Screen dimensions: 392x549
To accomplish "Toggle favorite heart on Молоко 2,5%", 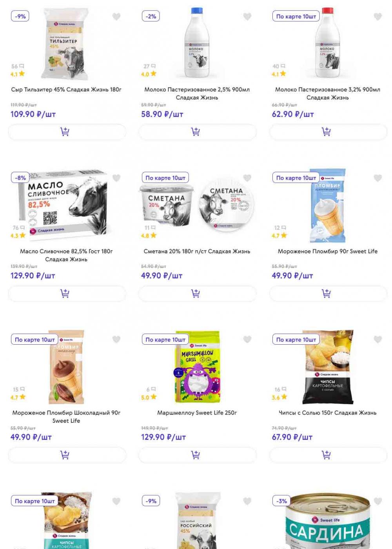I will pos(247,16).
